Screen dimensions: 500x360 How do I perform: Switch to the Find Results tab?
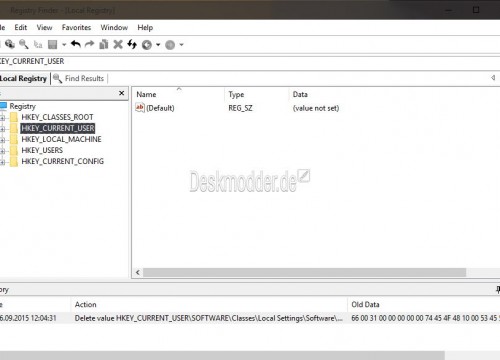coord(79,78)
